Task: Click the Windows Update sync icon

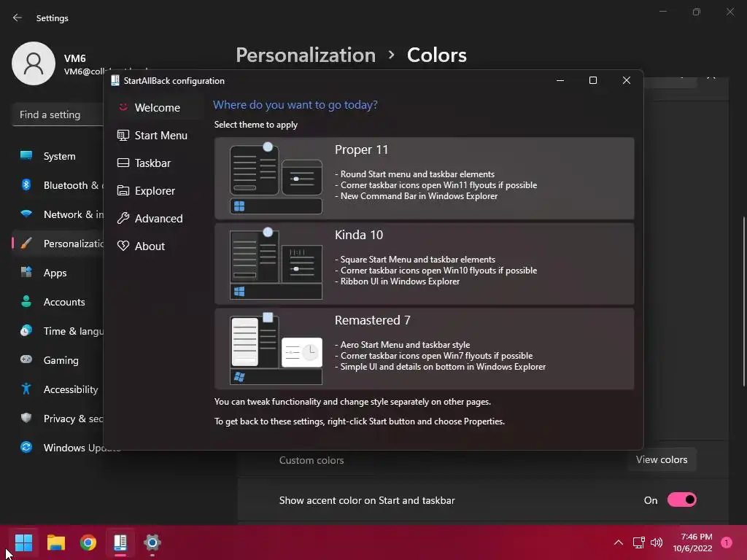Action: [x=26, y=447]
